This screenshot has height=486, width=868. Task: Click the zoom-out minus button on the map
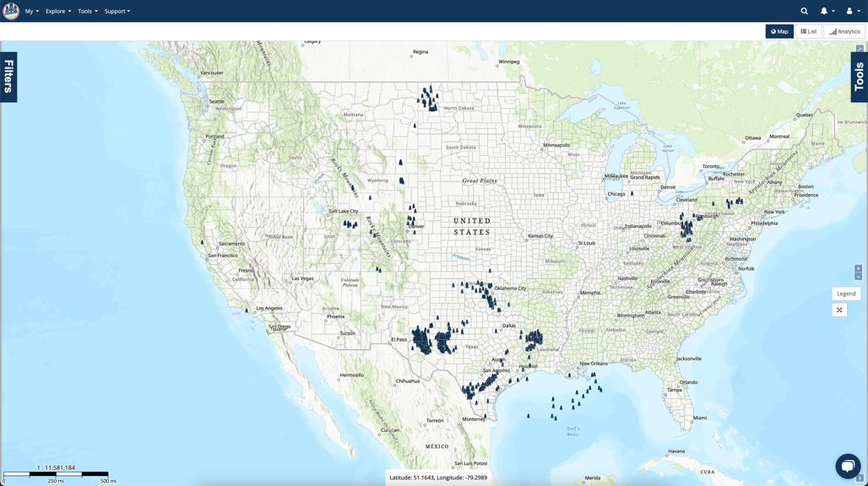tap(858, 277)
